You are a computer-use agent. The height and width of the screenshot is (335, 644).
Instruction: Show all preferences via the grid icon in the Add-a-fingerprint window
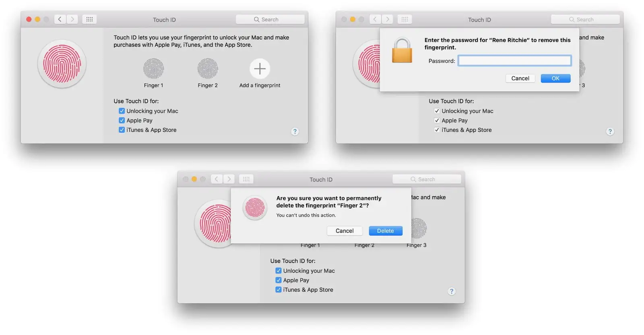pyautogui.click(x=89, y=19)
